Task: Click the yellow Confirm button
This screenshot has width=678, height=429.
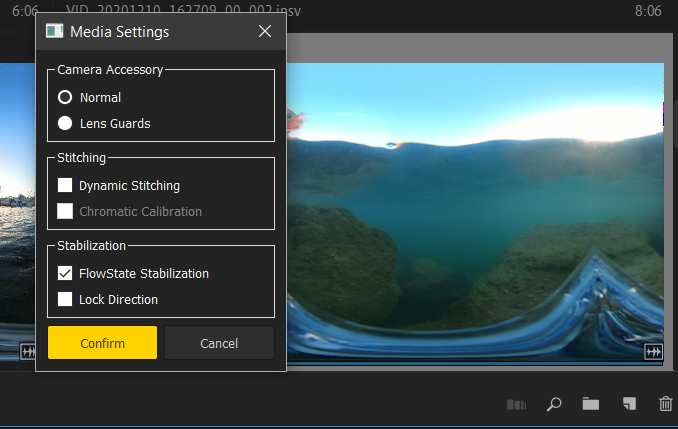Action: click(102, 343)
